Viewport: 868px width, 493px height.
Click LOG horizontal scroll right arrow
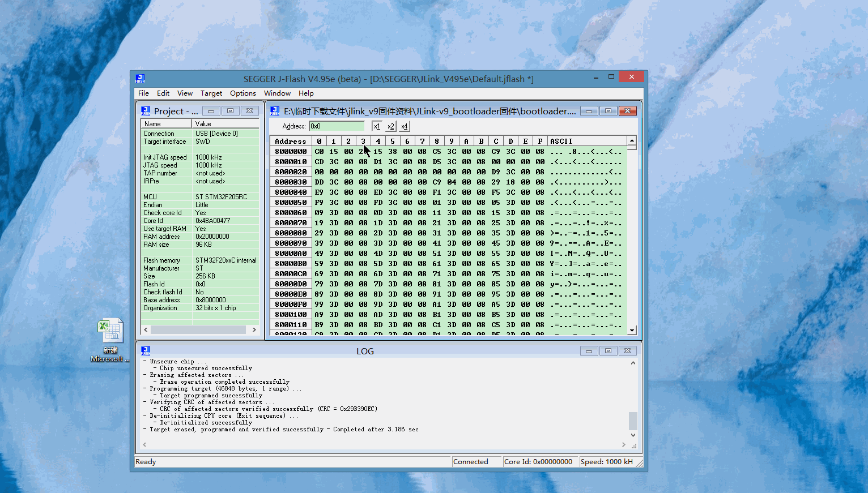(x=623, y=445)
